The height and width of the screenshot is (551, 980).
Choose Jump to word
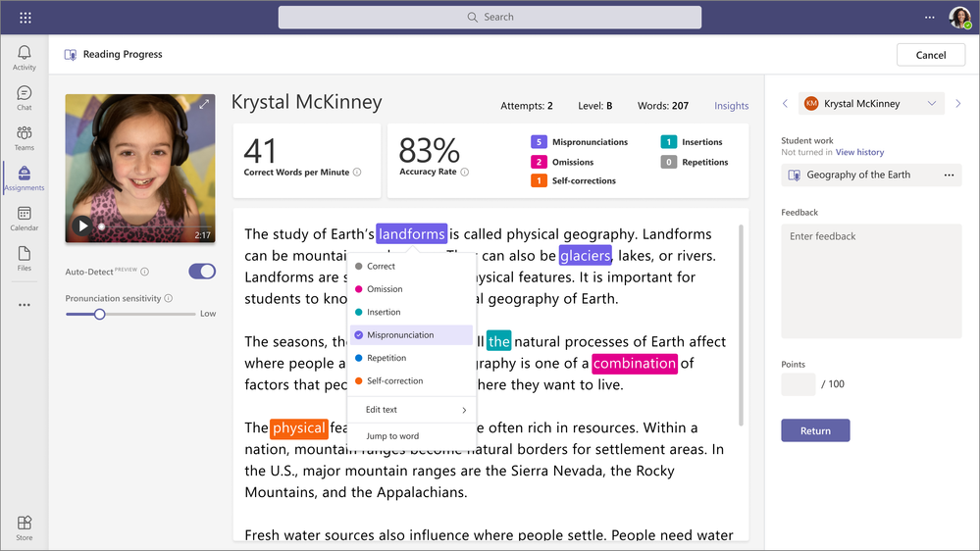click(411, 436)
